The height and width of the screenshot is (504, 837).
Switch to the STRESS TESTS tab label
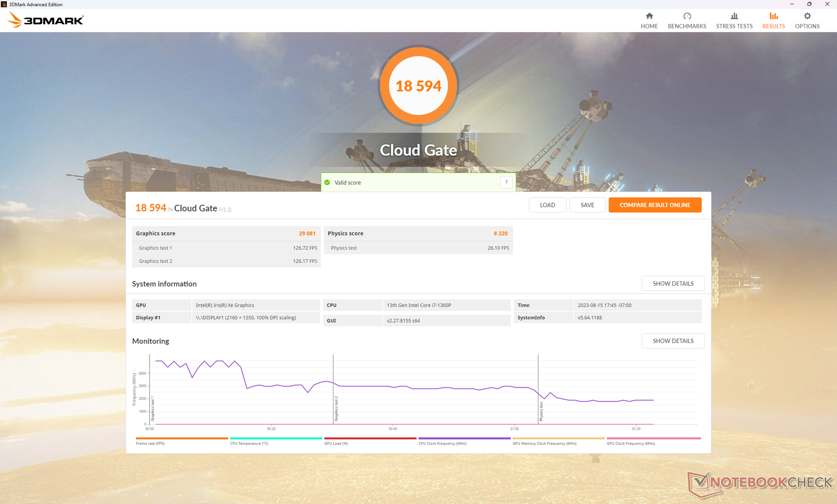click(734, 26)
